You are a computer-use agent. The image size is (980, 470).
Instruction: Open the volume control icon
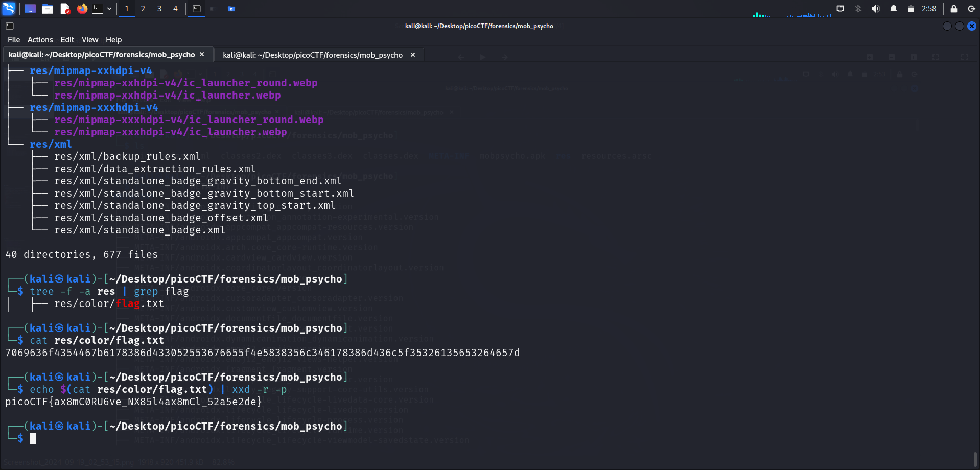876,9
